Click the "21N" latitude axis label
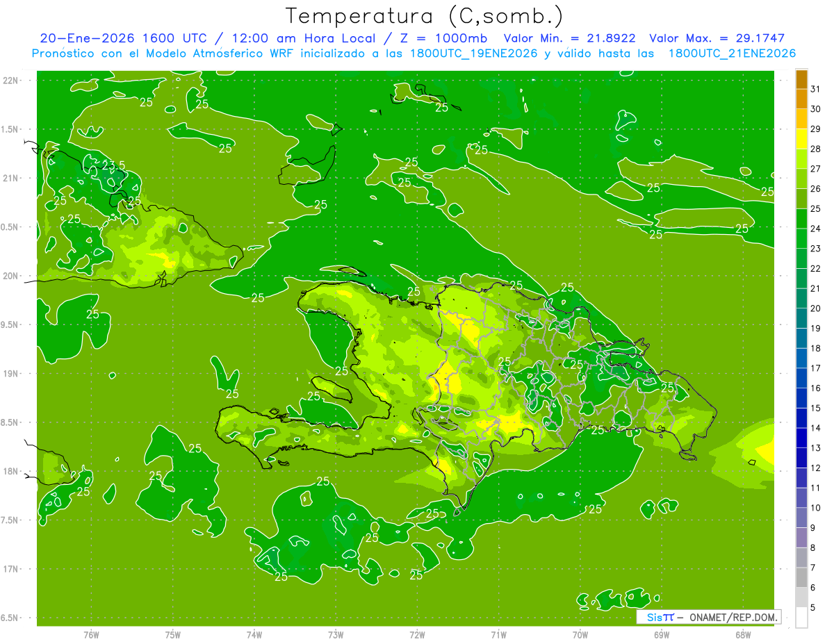The width and height of the screenshot is (834, 644). point(10,178)
